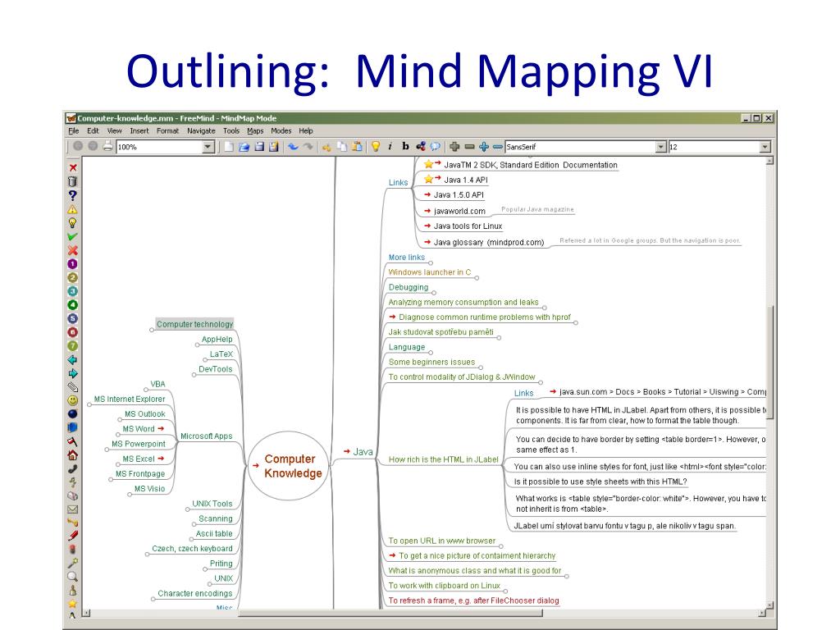840x630 pixels.
Task: Open the Format menu
Action: pos(167,130)
